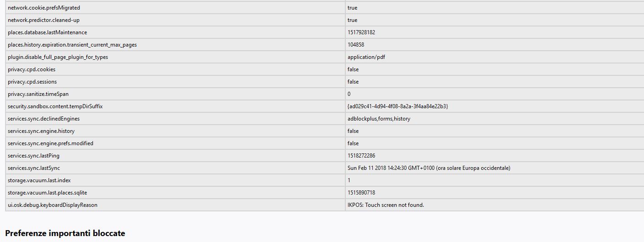The width and height of the screenshot is (644, 242).
Task: Click the false value for privacy.cpd.sessions
Action: point(353,82)
